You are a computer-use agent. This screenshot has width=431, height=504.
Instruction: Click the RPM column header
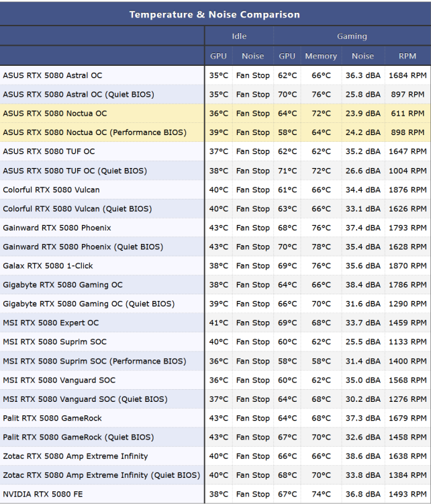pos(408,56)
